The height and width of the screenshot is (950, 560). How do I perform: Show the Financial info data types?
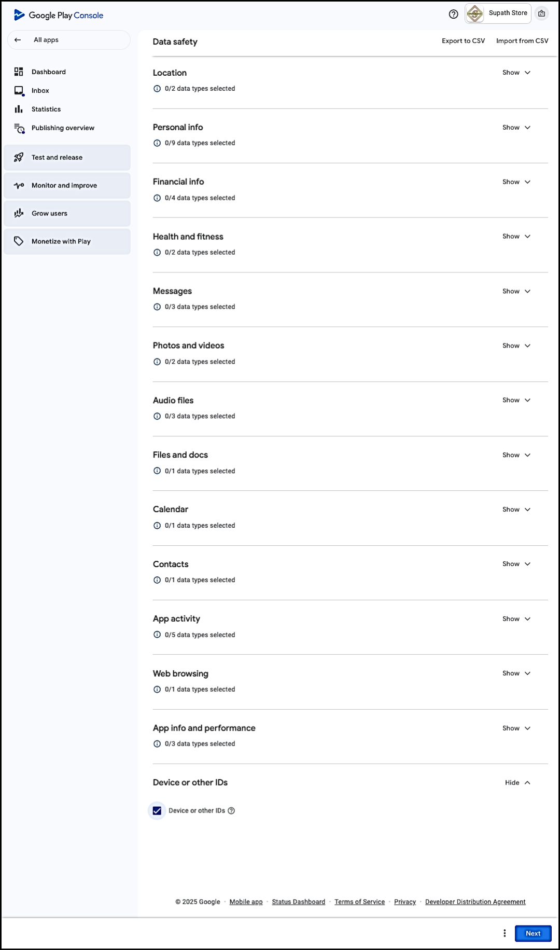[x=516, y=182]
